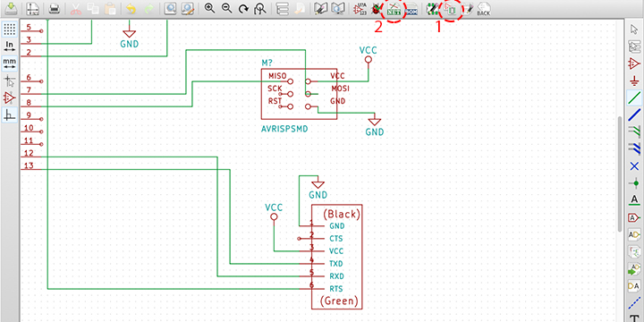Select the bus-to-bus entry tool
The image size is (644, 322).
(634, 149)
